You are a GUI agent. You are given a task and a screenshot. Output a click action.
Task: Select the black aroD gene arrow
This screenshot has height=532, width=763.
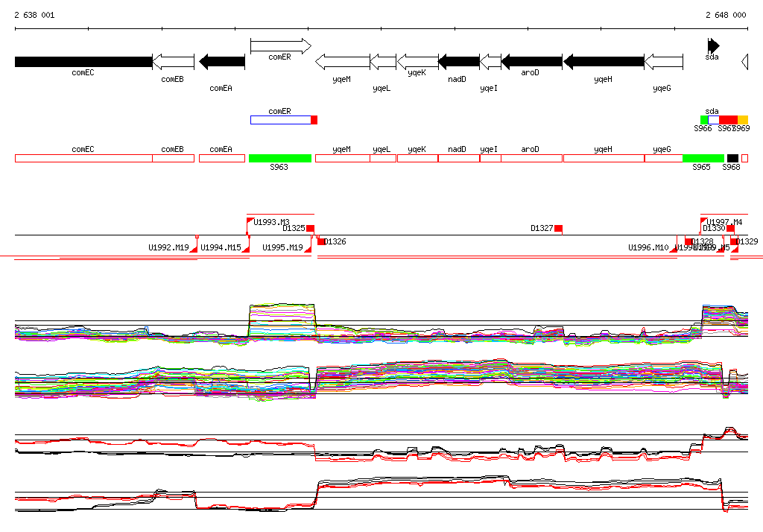click(x=531, y=62)
